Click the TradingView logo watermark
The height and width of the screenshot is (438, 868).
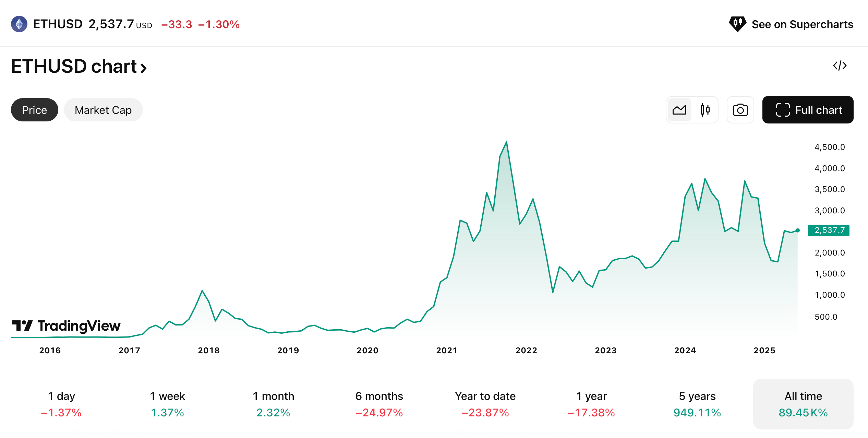click(66, 325)
